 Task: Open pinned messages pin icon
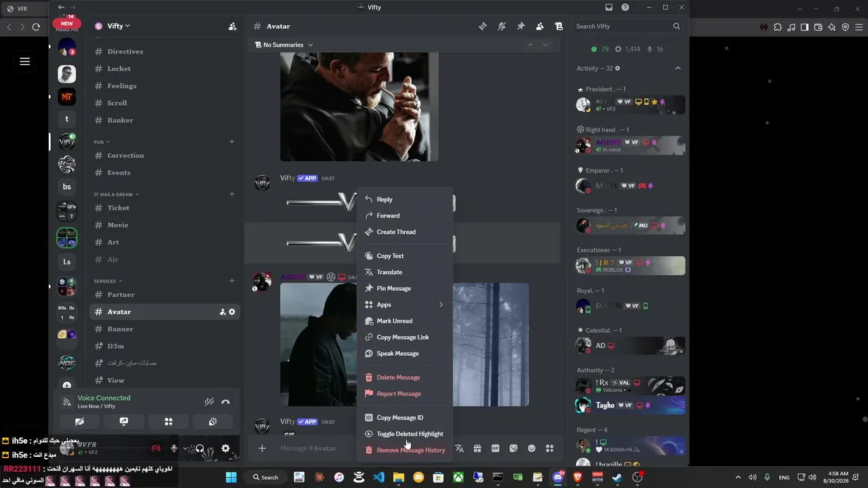[x=520, y=26]
